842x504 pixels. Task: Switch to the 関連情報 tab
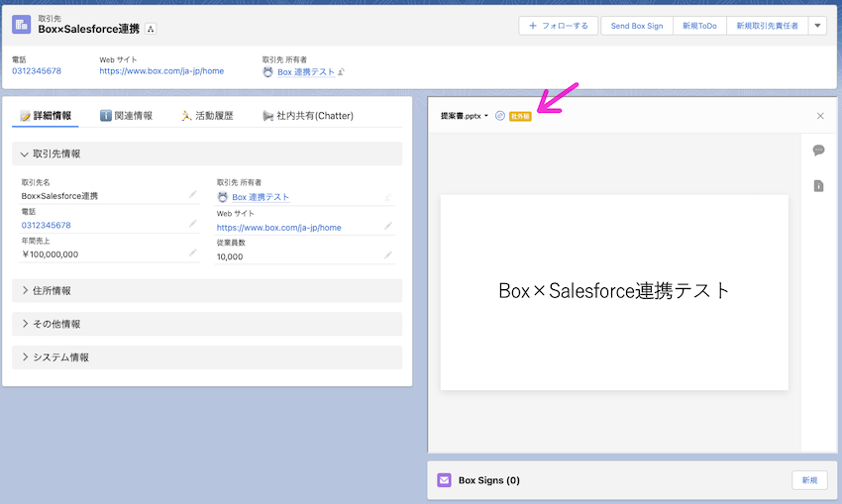[x=126, y=116]
